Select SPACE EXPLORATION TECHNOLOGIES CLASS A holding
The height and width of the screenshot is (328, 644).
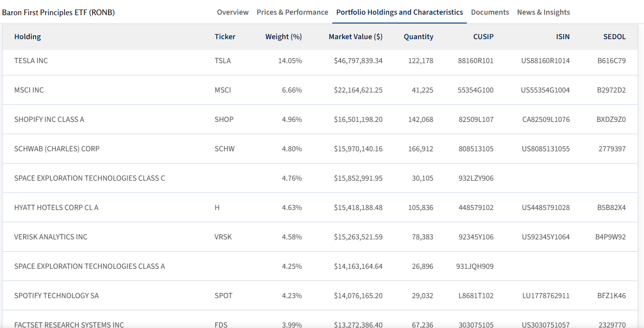pyautogui.click(x=90, y=266)
